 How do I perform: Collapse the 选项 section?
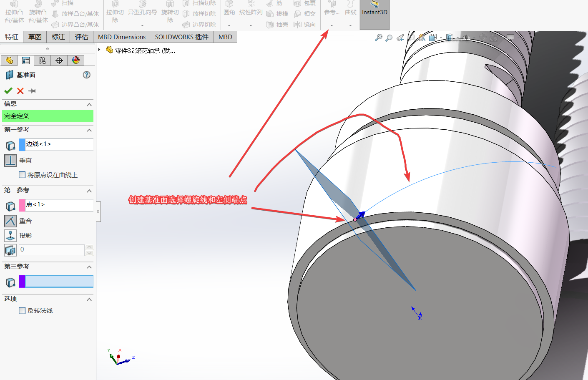[89, 299]
